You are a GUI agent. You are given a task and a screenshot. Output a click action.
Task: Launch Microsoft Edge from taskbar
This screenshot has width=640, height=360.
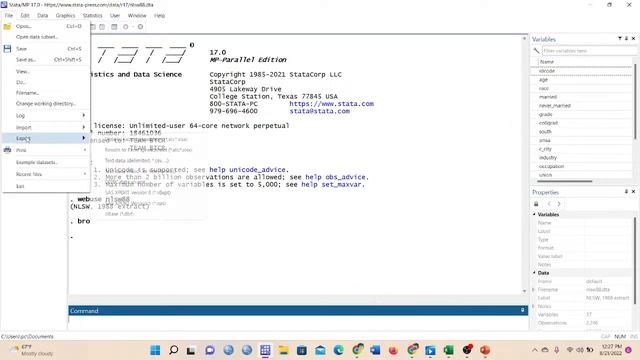[338, 350]
